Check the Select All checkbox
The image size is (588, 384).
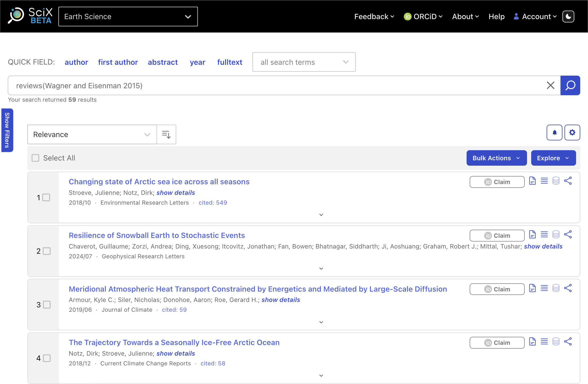[x=35, y=158]
